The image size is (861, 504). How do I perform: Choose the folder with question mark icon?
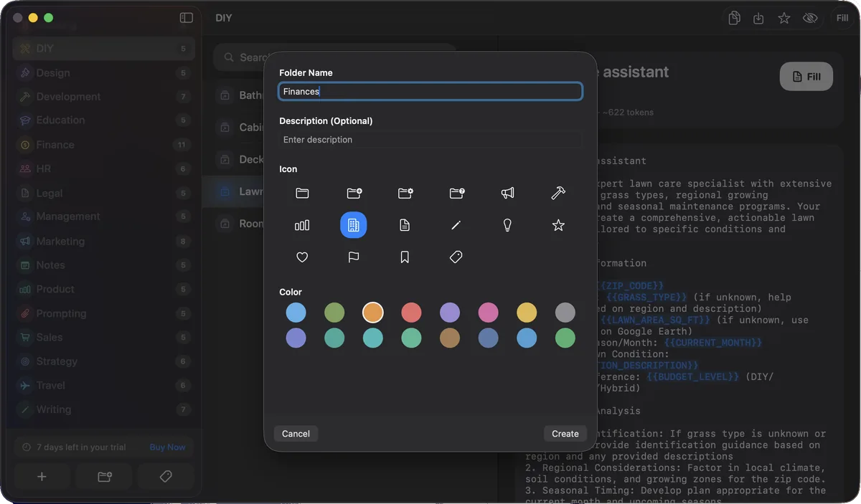pyautogui.click(x=456, y=193)
